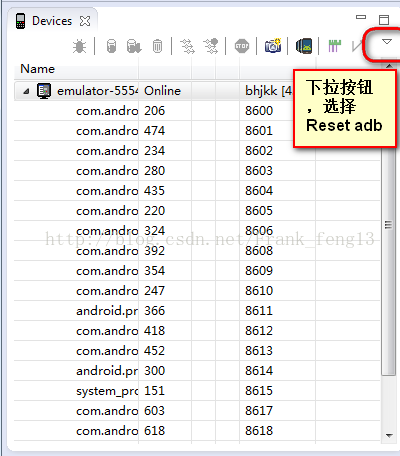Select process with PID 418

click(x=197, y=331)
